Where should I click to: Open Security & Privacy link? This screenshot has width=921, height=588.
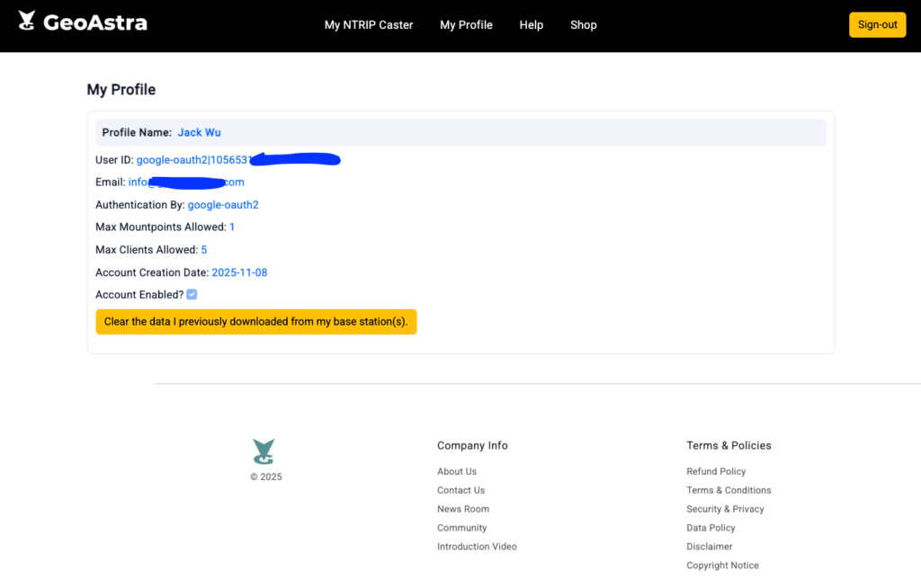pos(725,509)
